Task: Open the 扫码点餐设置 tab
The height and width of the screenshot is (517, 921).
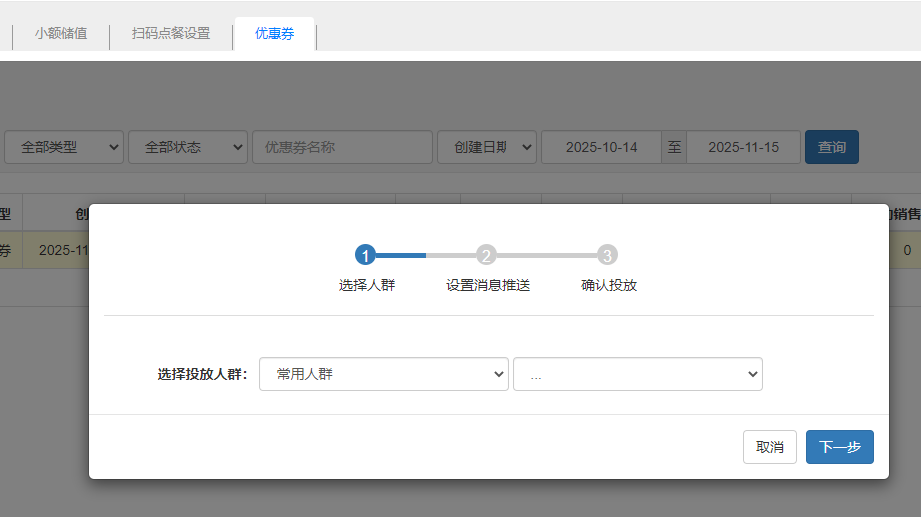Action: tap(171, 33)
